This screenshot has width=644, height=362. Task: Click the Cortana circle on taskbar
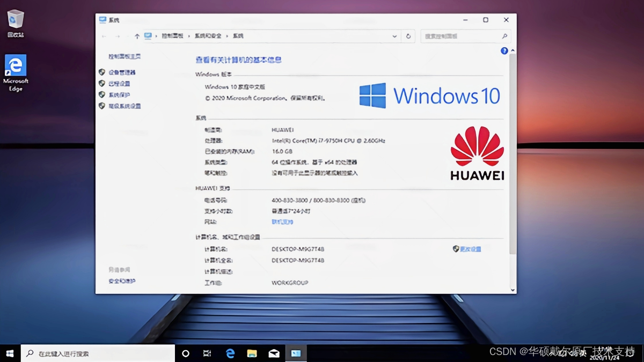click(x=186, y=353)
